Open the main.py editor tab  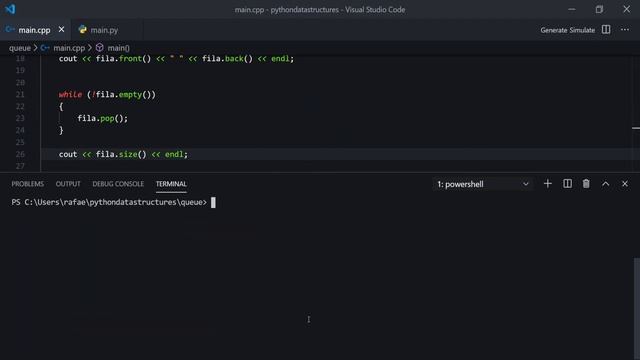[104, 30]
